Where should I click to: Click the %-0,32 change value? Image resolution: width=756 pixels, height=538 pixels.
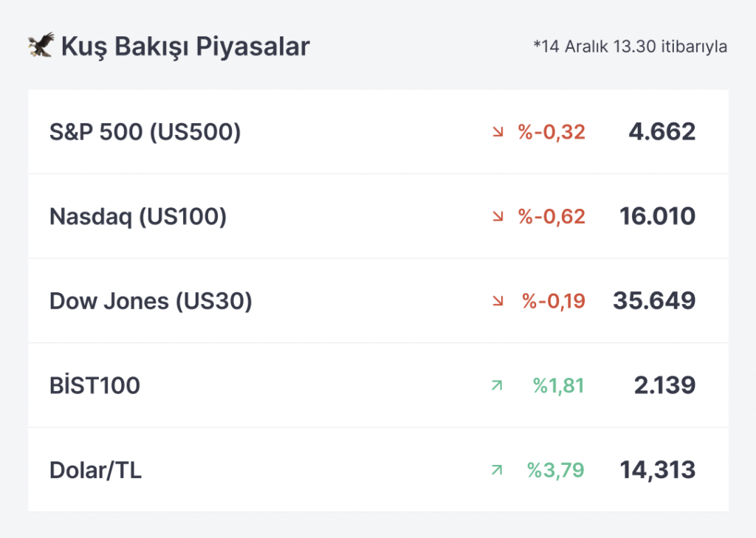click(551, 132)
